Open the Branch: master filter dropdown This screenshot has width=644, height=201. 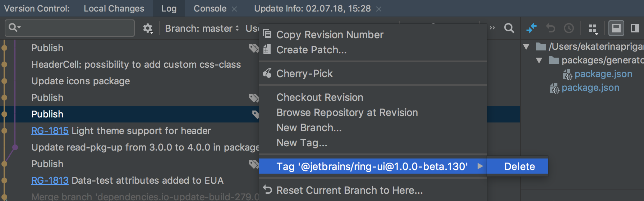coord(202,28)
